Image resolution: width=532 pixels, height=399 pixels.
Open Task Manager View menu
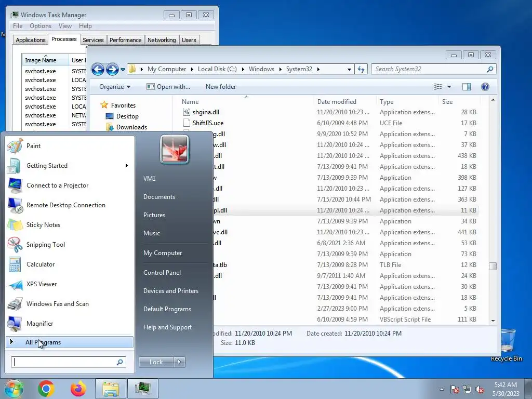(x=65, y=26)
